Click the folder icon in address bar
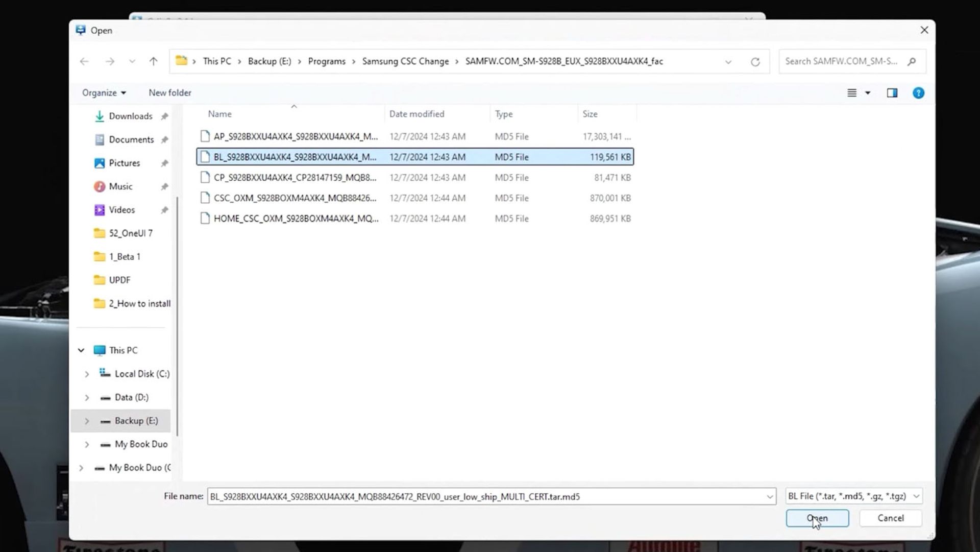The height and width of the screenshot is (552, 980). (x=181, y=61)
